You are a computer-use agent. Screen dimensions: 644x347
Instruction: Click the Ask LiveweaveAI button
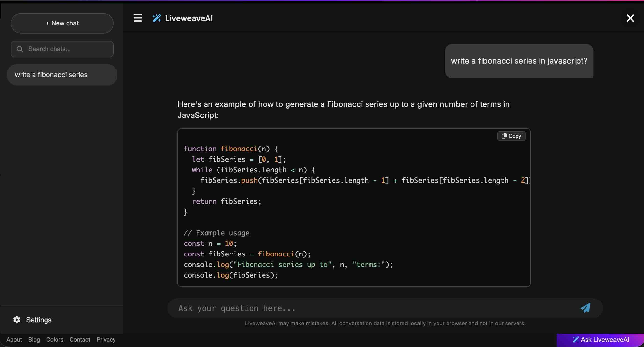(600, 339)
